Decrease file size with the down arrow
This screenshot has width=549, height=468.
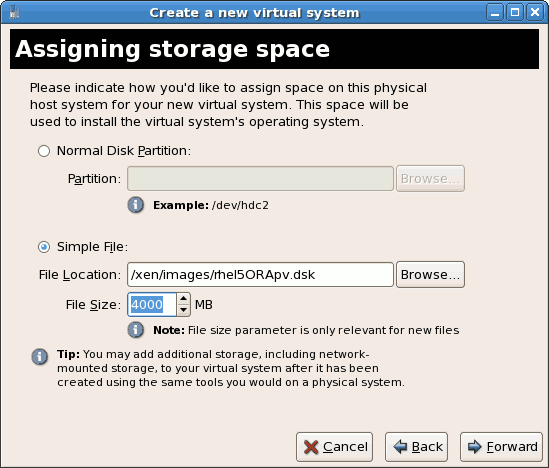(183, 310)
